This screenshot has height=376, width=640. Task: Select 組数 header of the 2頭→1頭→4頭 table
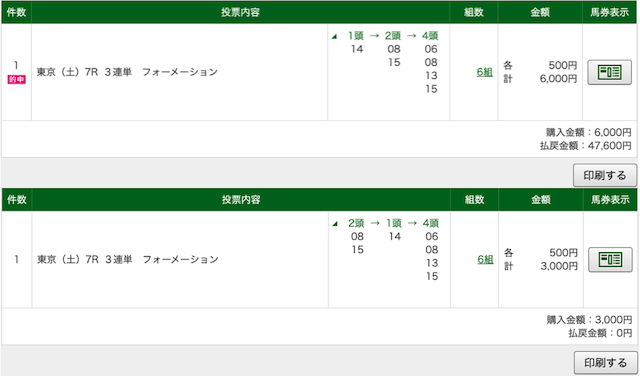click(474, 200)
